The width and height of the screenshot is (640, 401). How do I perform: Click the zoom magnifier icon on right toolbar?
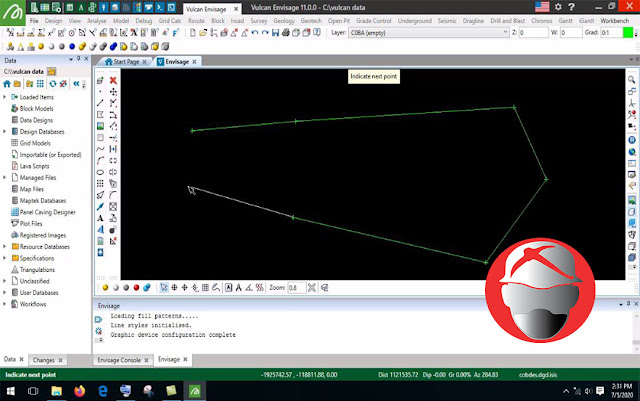point(631,80)
